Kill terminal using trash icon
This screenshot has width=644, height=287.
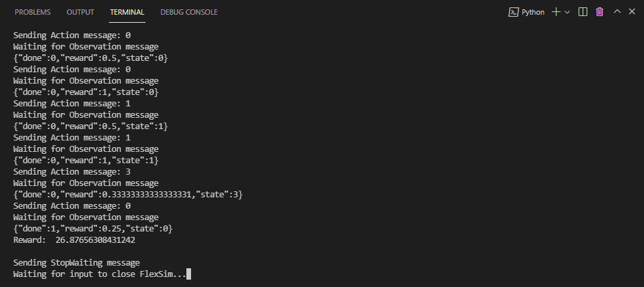point(600,12)
